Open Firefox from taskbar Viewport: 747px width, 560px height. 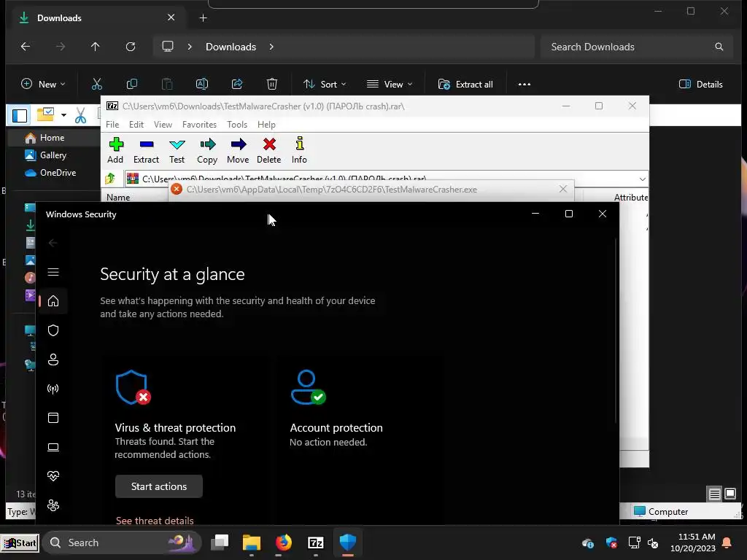pos(284,542)
